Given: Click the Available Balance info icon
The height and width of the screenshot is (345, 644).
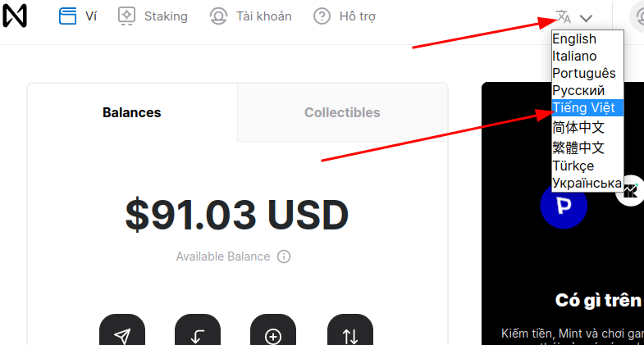Looking at the screenshot, I should (284, 256).
